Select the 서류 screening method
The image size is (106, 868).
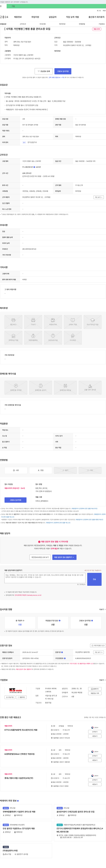pos(16,470)
